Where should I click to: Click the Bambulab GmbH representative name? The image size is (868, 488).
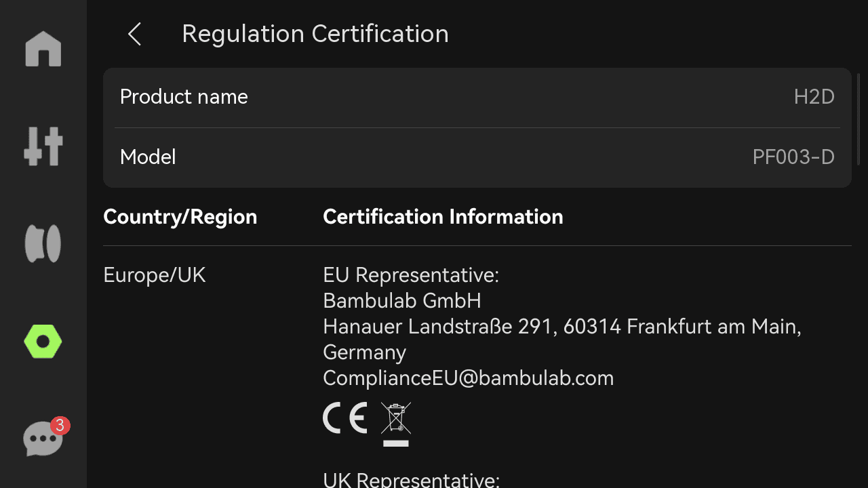coord(402,301)
